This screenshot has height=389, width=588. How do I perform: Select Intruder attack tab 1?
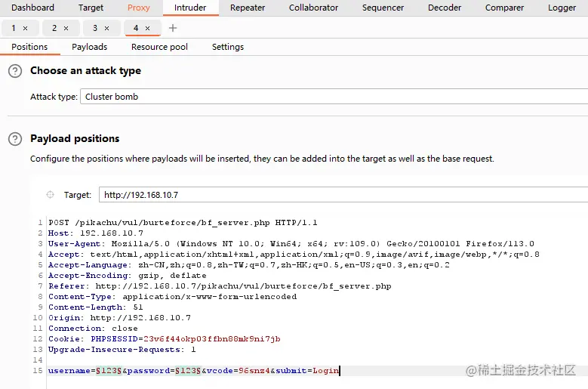(x=14, y=28)
